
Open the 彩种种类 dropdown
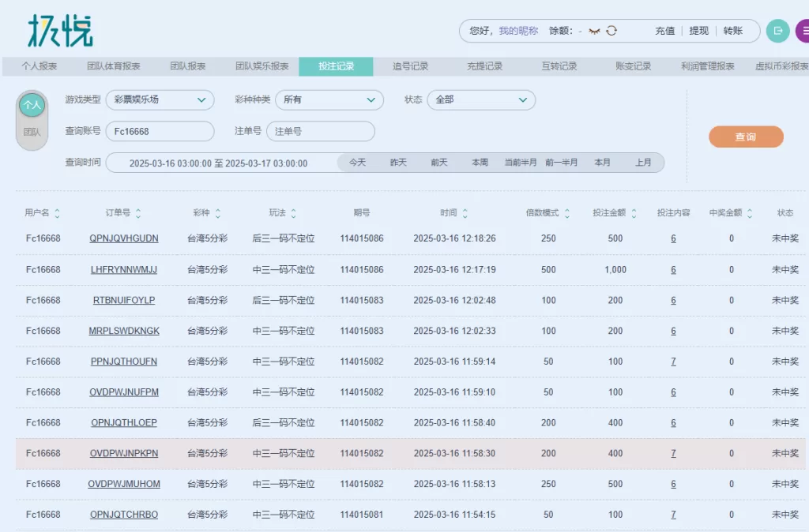coord(329,100)
